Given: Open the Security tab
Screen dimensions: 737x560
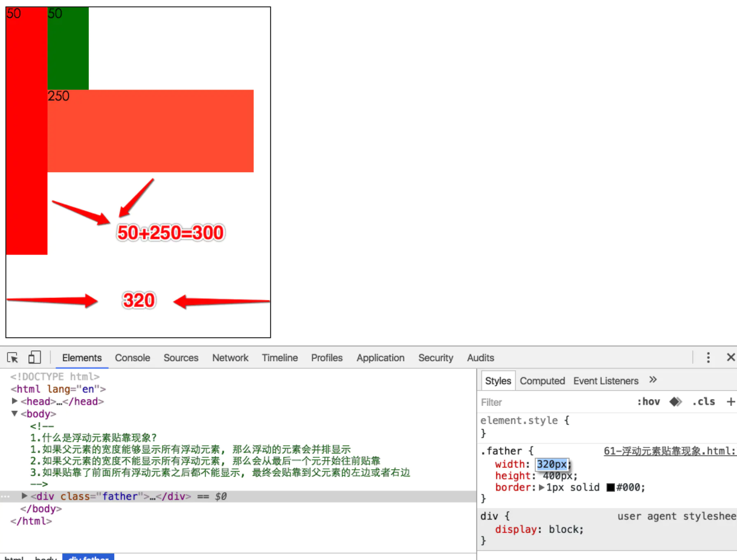Looking at the screenshot, I should pos(435,358).
